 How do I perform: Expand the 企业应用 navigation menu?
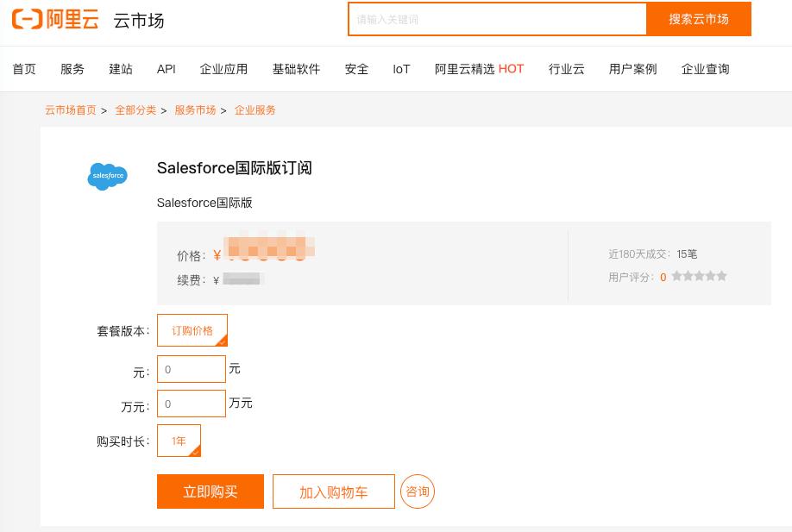[223, 69]
